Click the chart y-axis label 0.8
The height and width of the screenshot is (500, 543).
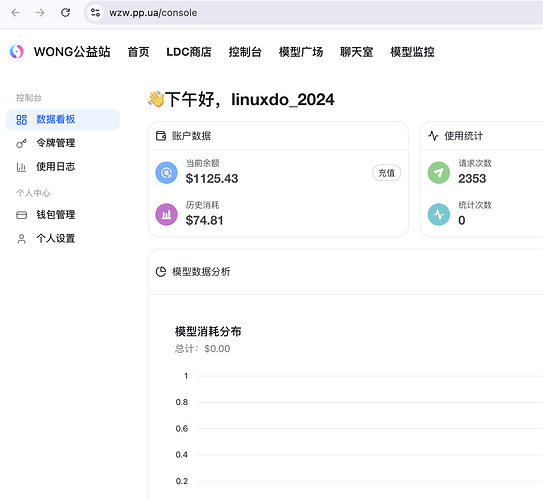click(x=182, y=402)
